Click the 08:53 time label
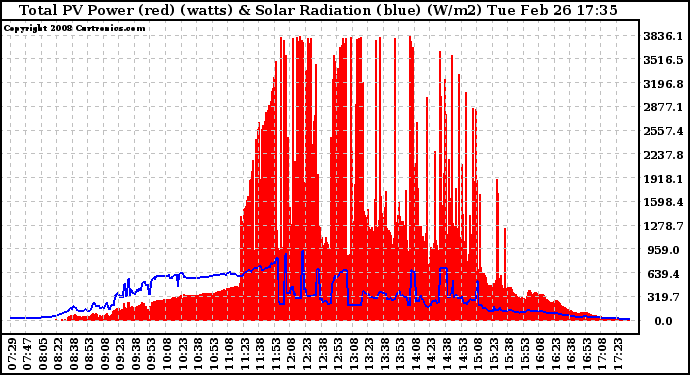This screenshot has width=690, height=375. [89, 354]
